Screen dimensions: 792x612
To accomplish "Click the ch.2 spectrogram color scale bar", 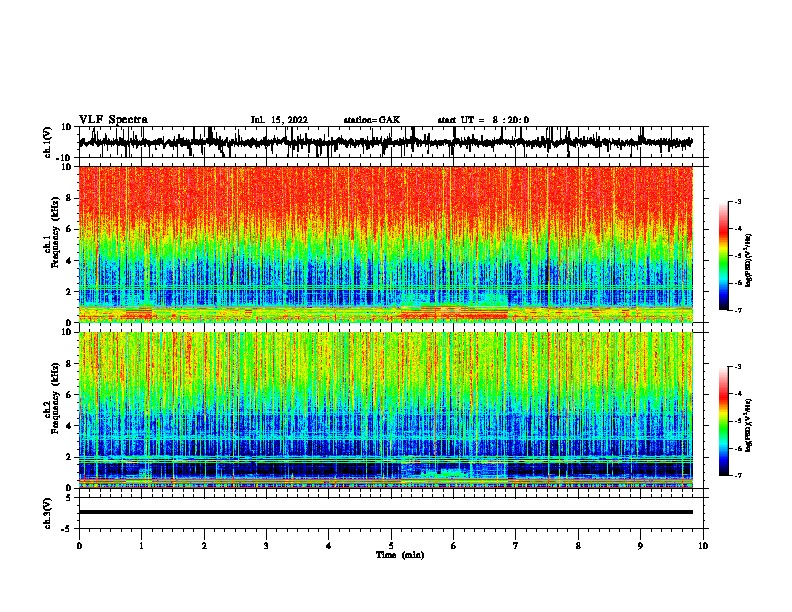I will click(x=724, y=421).
